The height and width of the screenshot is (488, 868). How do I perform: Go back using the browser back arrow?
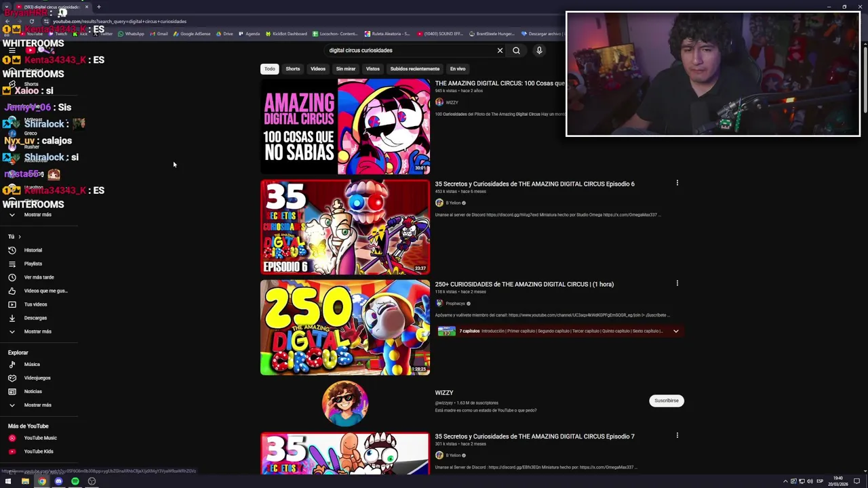[7, 21]
